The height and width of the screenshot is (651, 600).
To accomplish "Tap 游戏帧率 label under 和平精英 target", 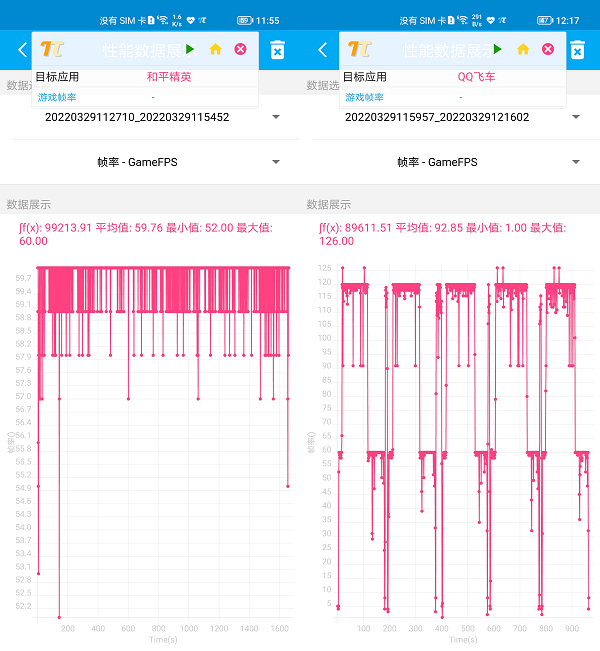I will 57,97.
